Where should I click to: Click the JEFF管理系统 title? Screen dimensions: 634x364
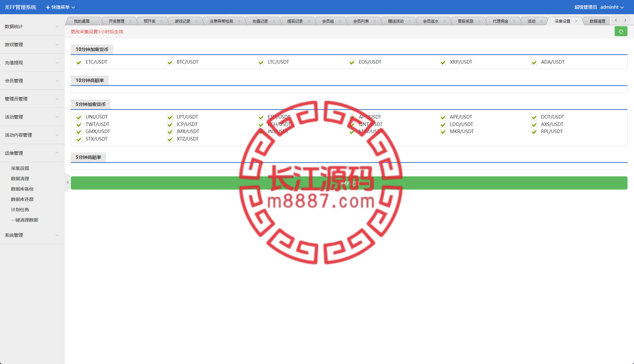coord(20,7)
